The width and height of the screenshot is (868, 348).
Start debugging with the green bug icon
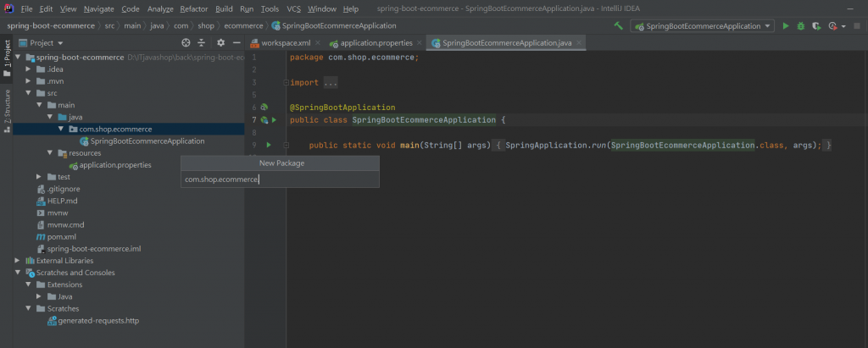point(800,26)
